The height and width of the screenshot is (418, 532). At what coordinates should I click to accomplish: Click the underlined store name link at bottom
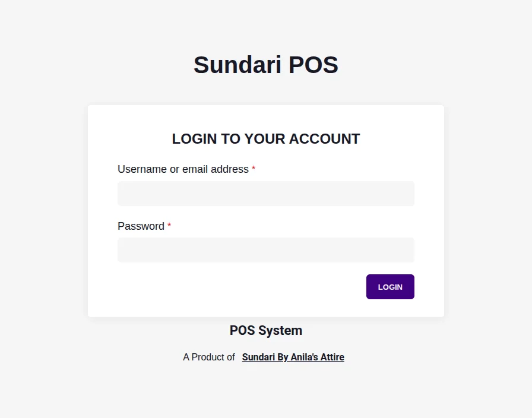click(293, 357)
